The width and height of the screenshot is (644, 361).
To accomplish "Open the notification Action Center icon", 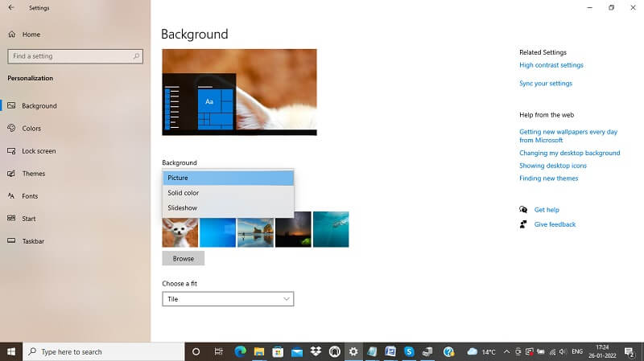I will [x=630, y=352].
